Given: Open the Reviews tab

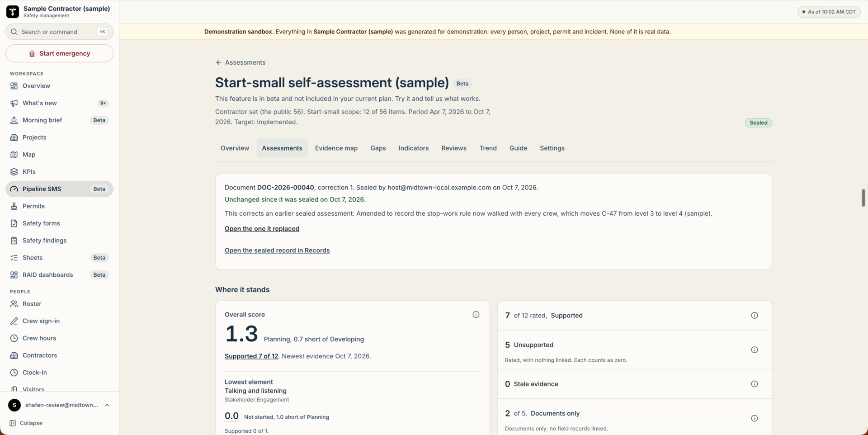Looking at the screenshot, I should tap(454, 148).
